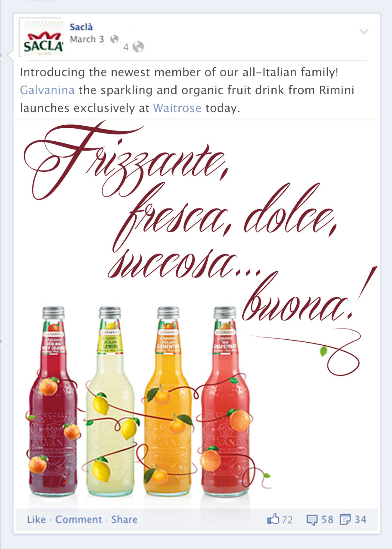Click the shares note icon showing 34
This screenshot has height=549, width=392.
[345, 520]
